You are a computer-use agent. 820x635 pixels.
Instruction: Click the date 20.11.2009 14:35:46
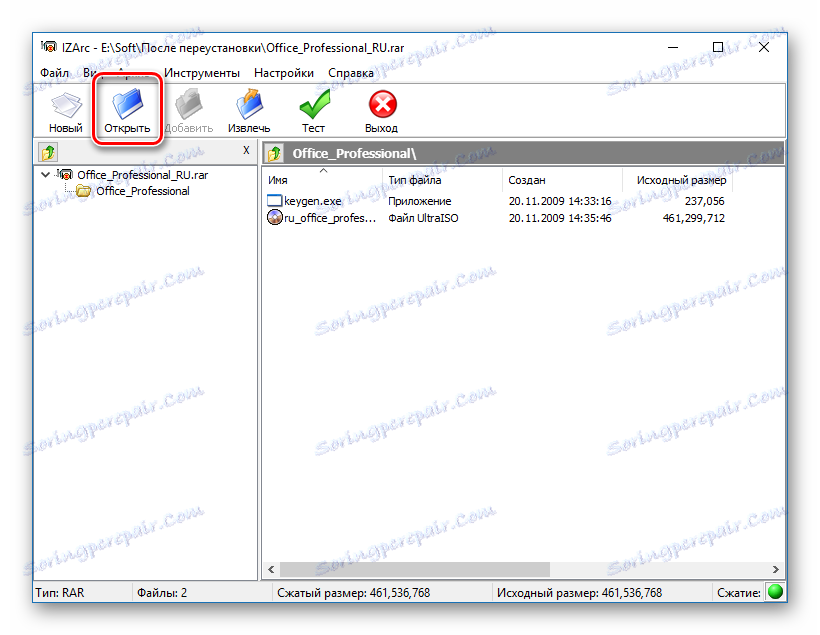pyautogui.click(x=560, y=218)
